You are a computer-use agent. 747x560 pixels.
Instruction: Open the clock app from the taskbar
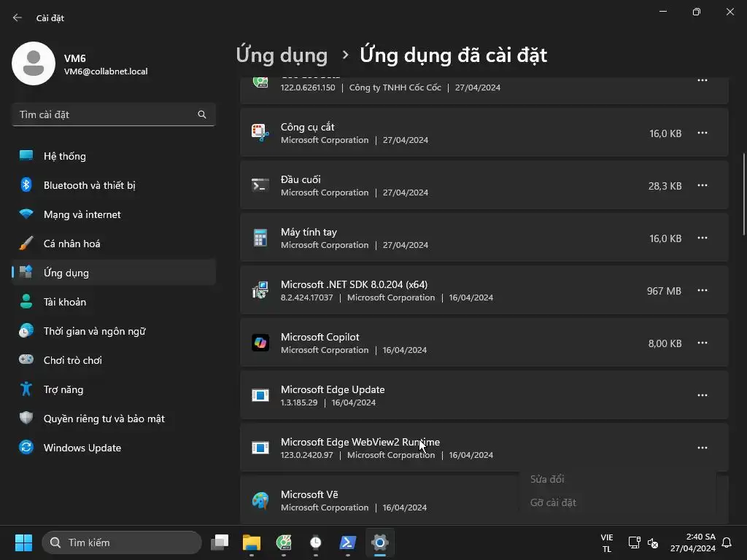pos(315,542)
